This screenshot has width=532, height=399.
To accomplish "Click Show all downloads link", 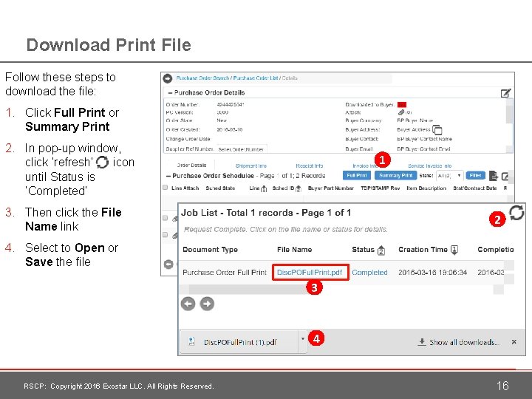I will pyautogui.click(x=458, y=342).
